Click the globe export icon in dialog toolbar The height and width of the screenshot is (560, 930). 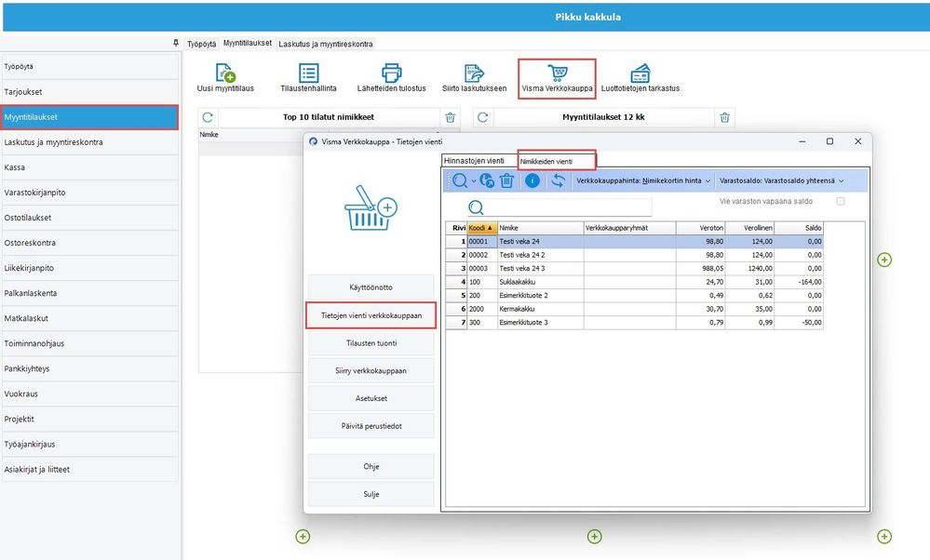[487, 180]
